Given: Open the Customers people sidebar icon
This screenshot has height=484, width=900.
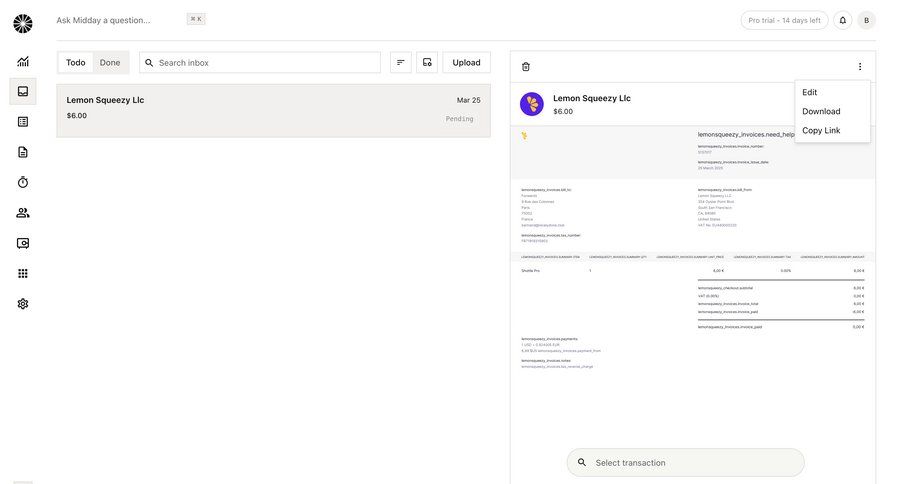Looking at the screenshot, I should pos(23,213).
